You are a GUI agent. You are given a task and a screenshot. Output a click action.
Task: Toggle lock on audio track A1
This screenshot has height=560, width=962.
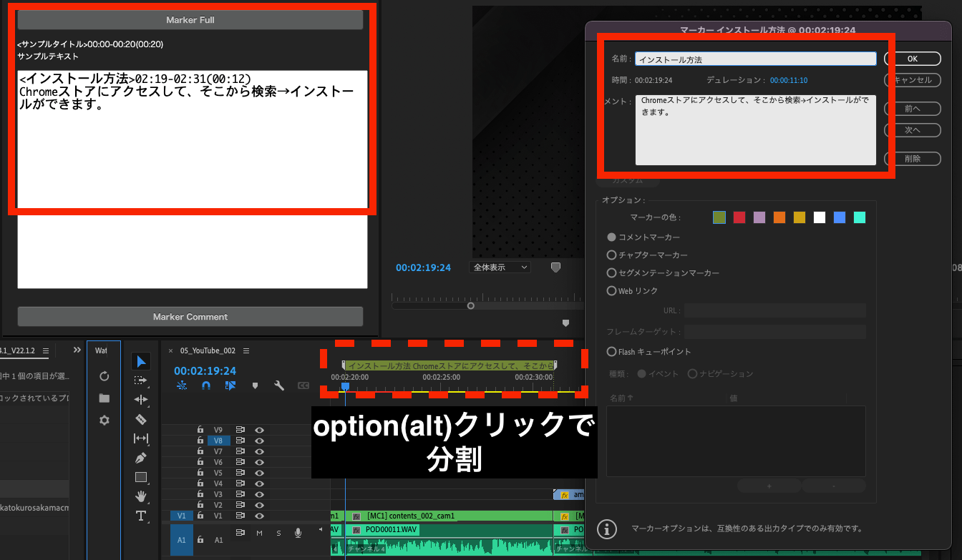tap(200, 540)
